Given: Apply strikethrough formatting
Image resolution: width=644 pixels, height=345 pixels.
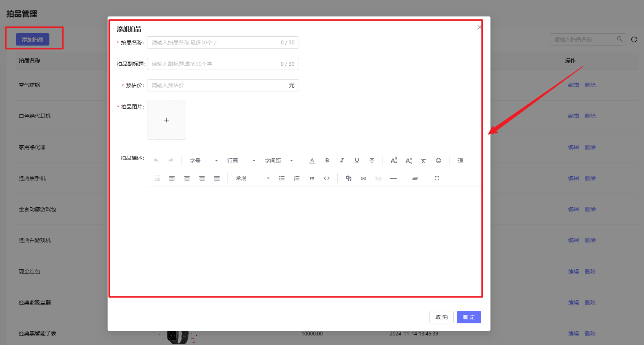Looking at the screenshot, I should click(372, 161).
